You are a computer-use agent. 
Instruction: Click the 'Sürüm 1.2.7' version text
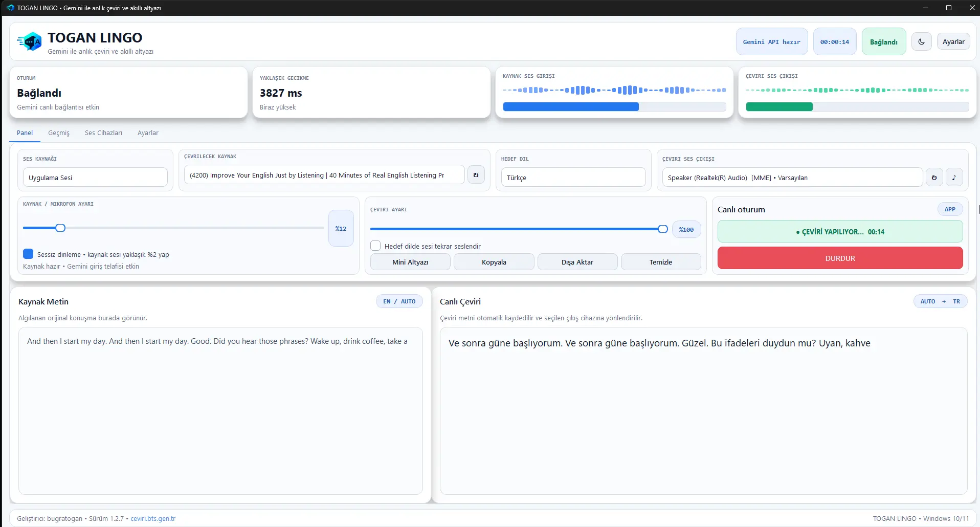click(x=106, y=518)
